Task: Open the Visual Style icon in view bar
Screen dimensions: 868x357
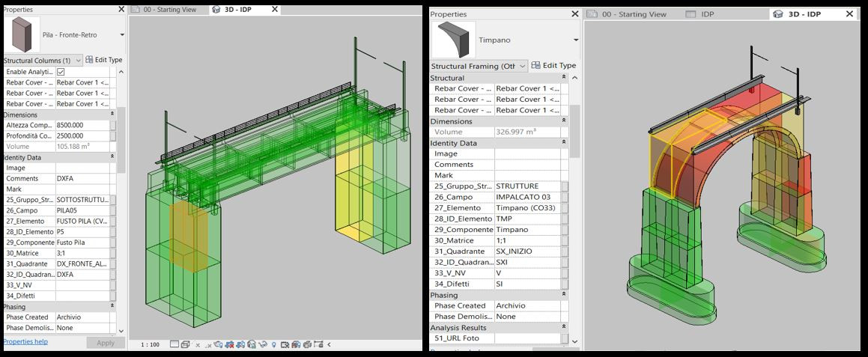Action: pyautogui.click(x=186, y=345)
